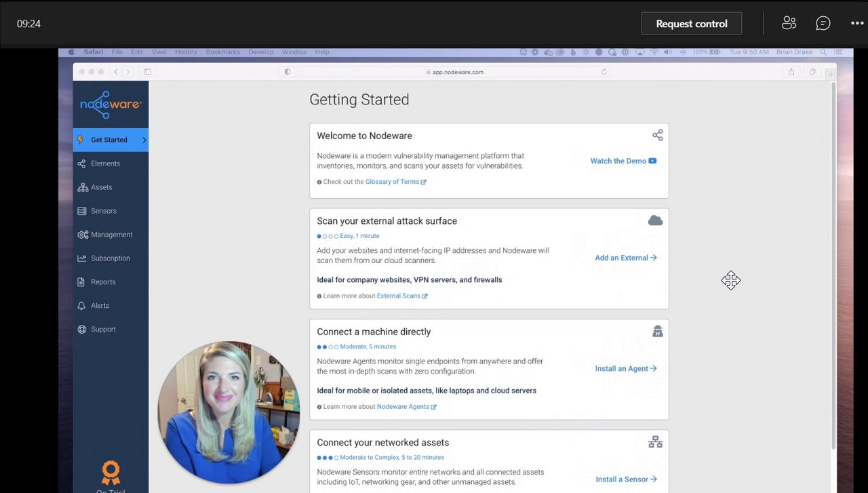Open the Develop menu

click(261, 52)
